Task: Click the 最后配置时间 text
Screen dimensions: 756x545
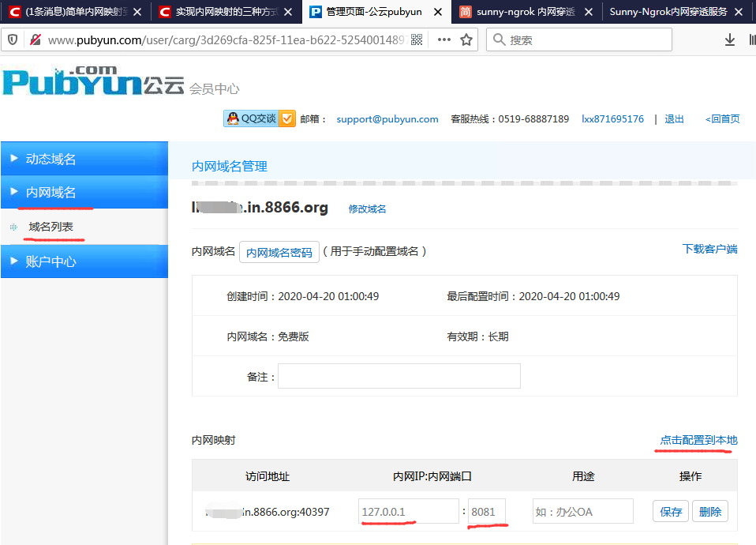Action: tap(533, 296)
